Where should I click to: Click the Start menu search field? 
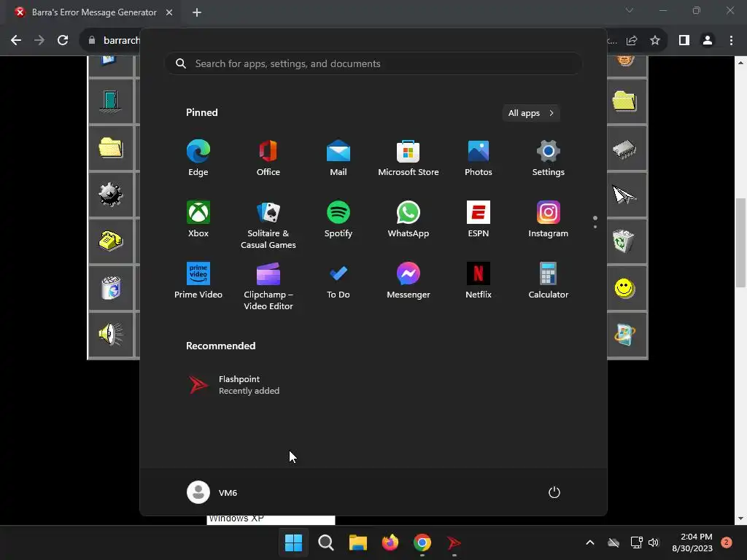(374, 63)
